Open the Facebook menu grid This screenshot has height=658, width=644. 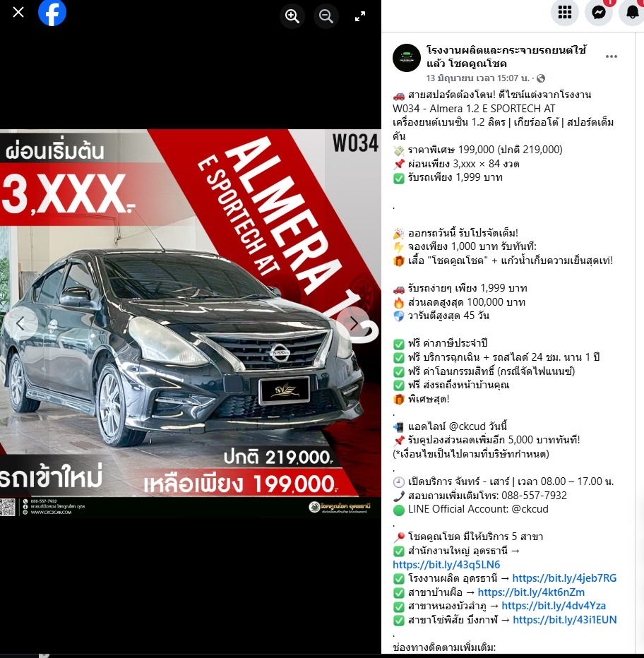[x=565, y=12]
